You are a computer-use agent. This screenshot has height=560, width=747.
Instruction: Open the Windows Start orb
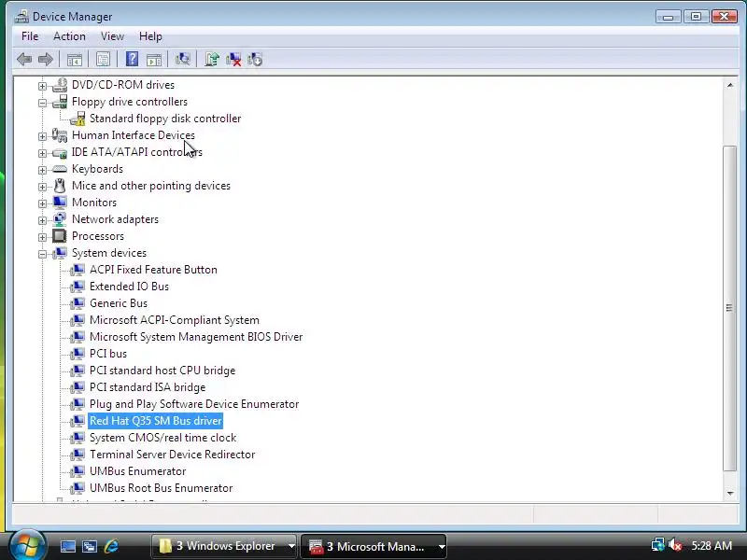pos(27,545)
